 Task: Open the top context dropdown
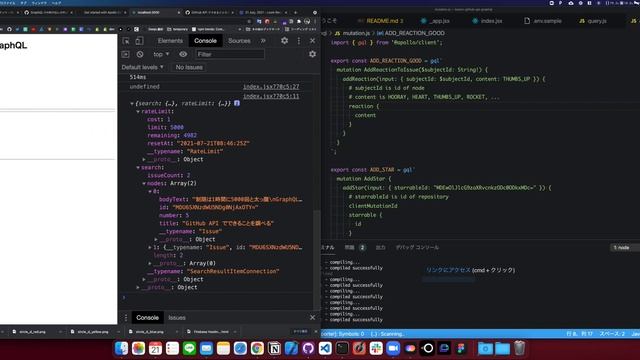[x=161, y=54]
